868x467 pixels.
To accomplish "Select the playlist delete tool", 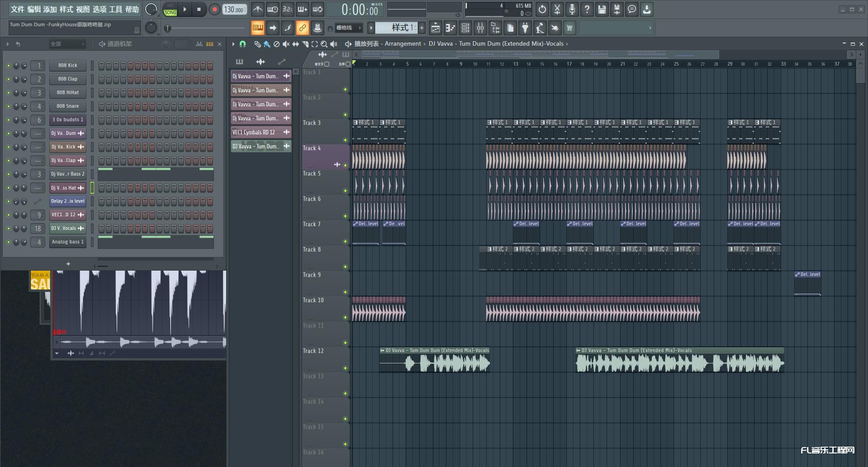I will [276, 44].
